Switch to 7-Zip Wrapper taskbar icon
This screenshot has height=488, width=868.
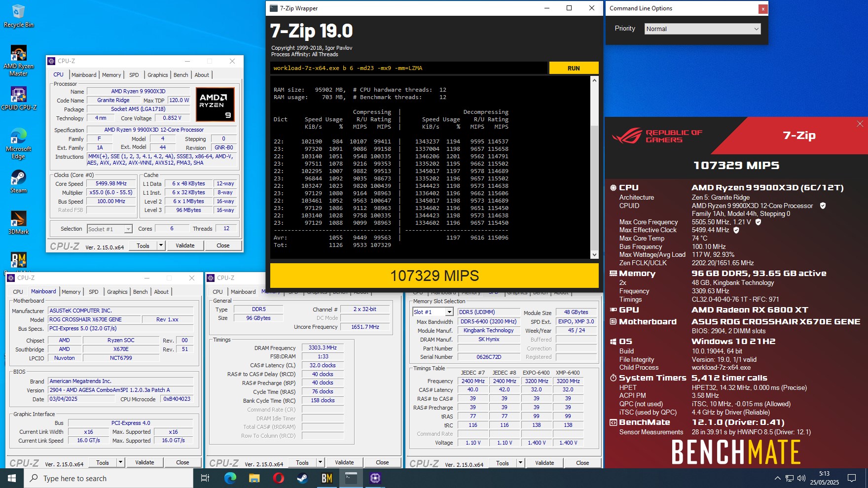[351, 478]
